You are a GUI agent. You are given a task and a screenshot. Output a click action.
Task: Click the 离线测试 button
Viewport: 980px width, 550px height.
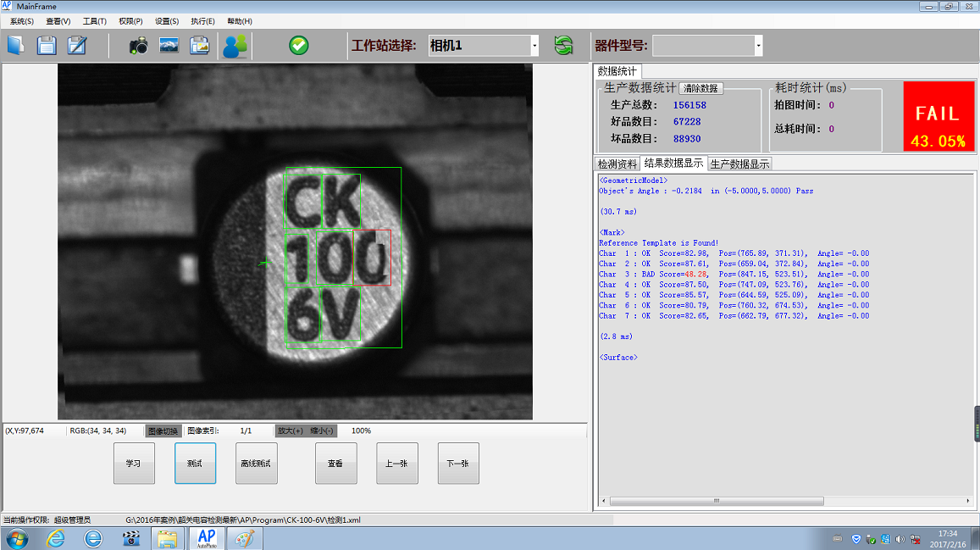coord(257,463)
